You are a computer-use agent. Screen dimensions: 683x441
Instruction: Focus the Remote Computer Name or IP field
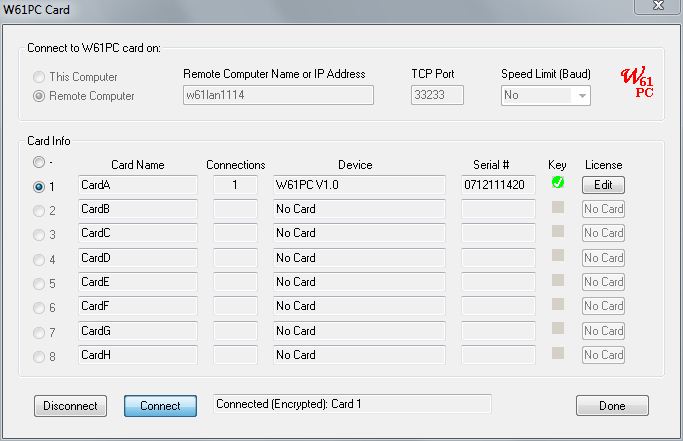click(278, 95)
